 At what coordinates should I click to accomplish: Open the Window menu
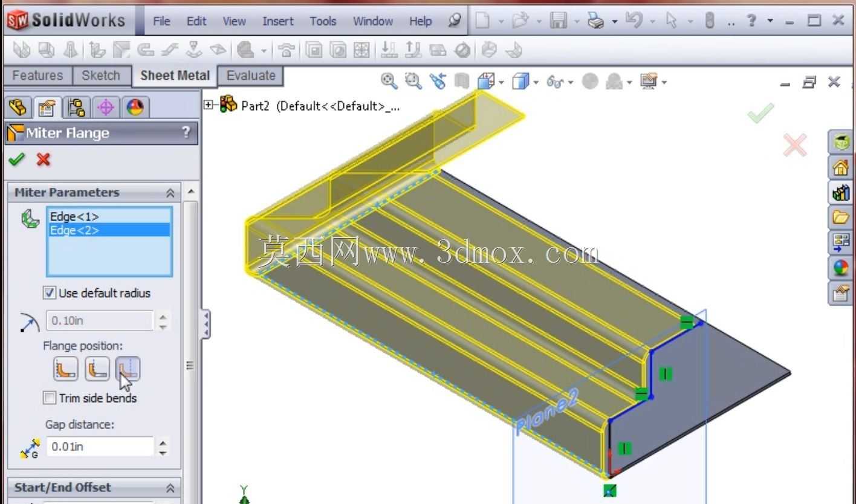373,21
